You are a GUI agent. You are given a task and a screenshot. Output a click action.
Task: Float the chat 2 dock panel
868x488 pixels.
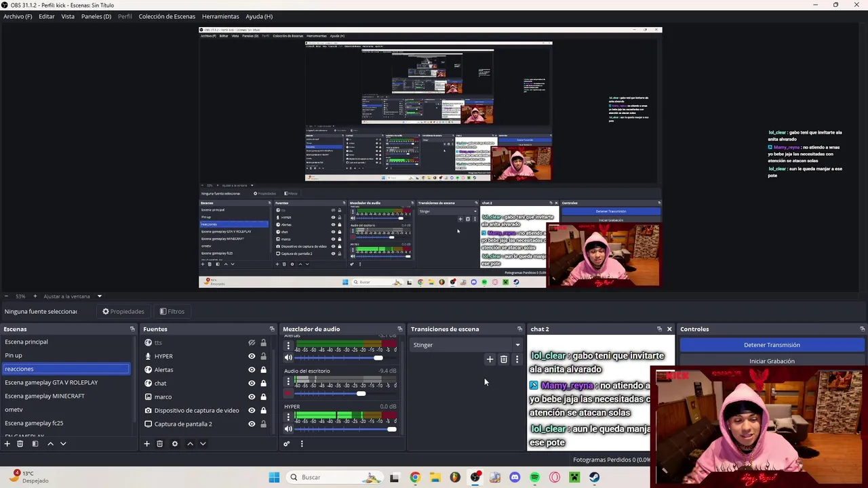tap(659, 329)
